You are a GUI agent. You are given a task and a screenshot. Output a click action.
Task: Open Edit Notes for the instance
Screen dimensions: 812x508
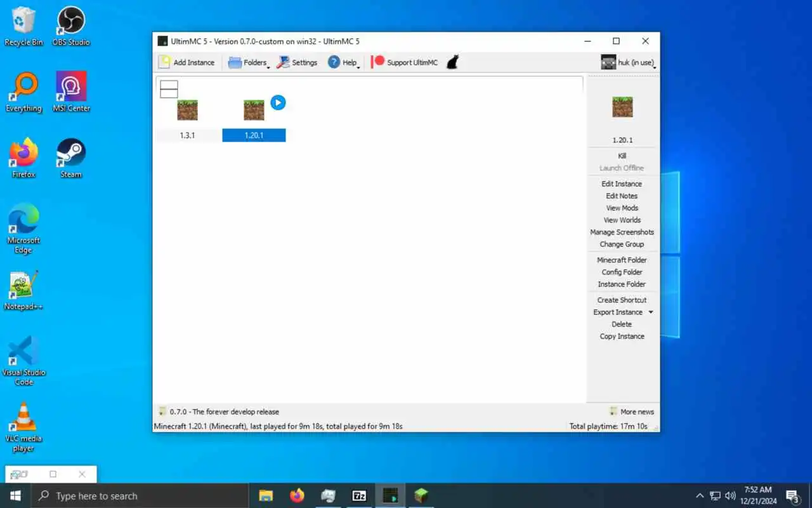[x=622, y=196]
